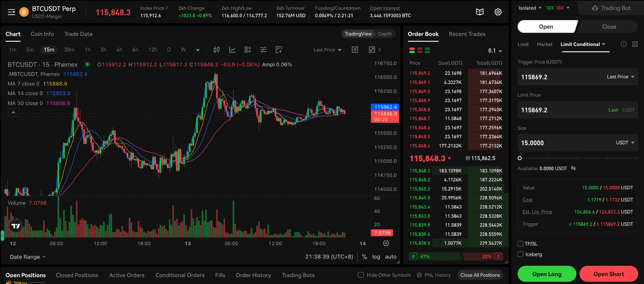Toggle log scale on chart

tap(376, 257)
